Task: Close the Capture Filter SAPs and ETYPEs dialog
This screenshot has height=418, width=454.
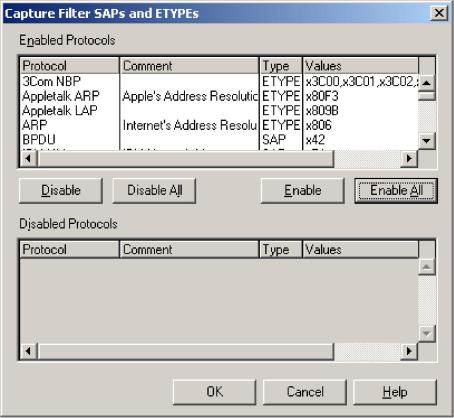Action: point(439,13)
